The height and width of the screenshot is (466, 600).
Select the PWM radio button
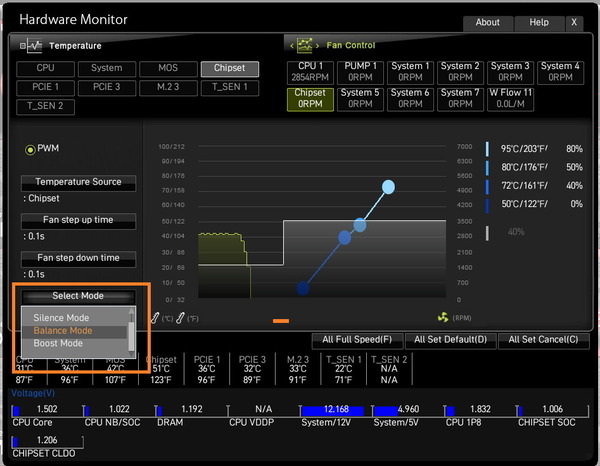click(x=30, y=150)
